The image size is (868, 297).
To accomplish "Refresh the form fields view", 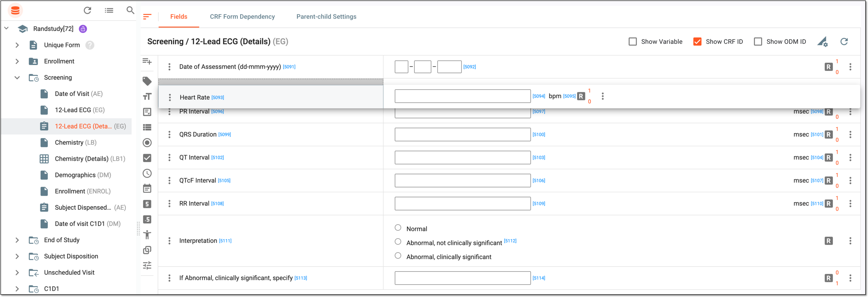I will pos(844,42).
